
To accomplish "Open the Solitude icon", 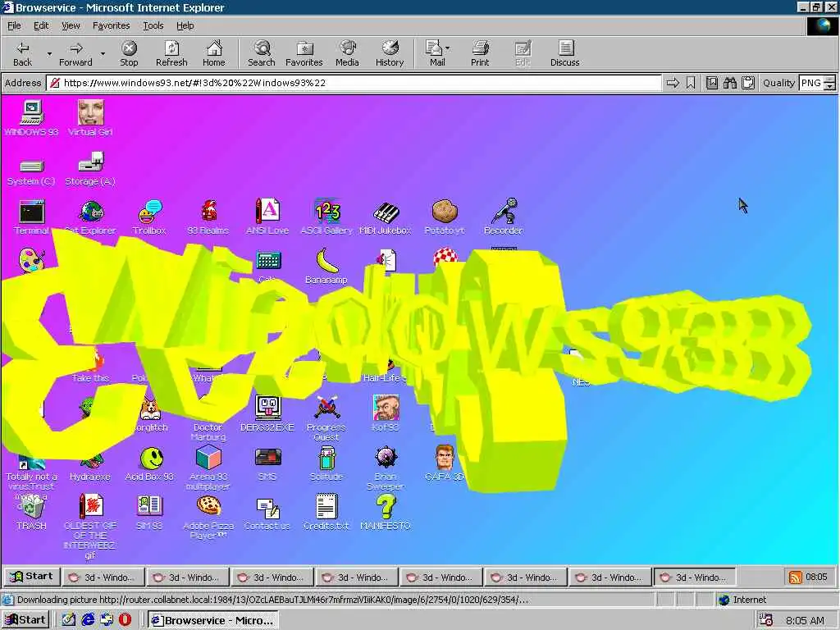I will [x=326, y=464].
